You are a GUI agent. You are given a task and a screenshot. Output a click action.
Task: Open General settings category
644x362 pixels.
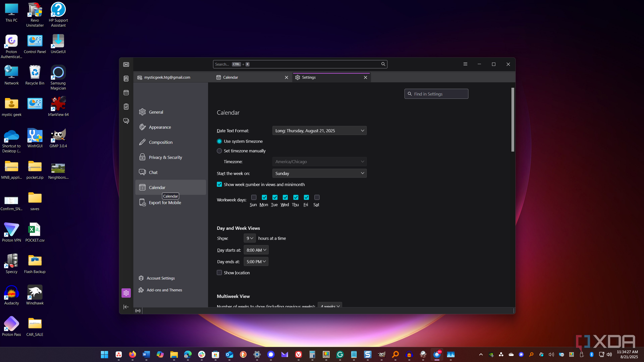click(x=171, y=112)
